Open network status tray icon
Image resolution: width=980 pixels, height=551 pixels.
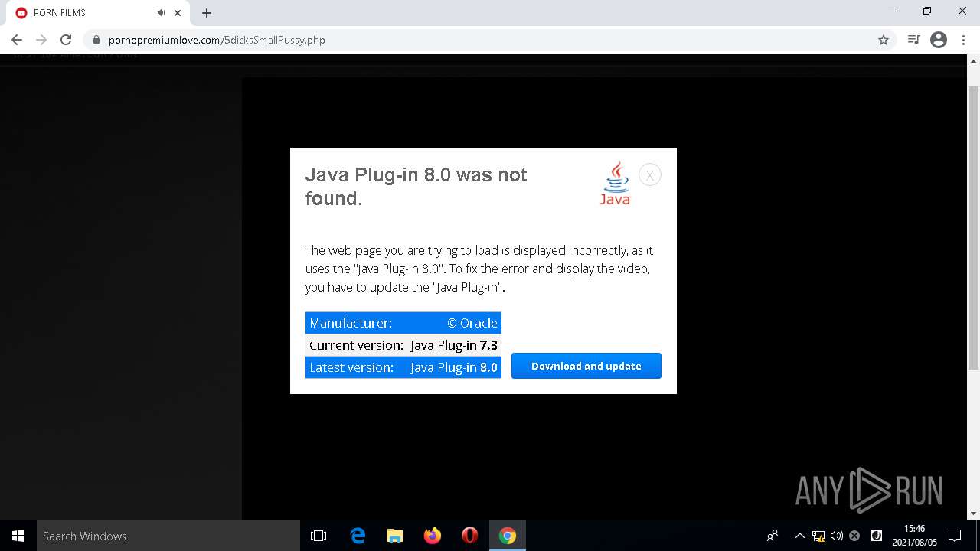coord(818,536)
